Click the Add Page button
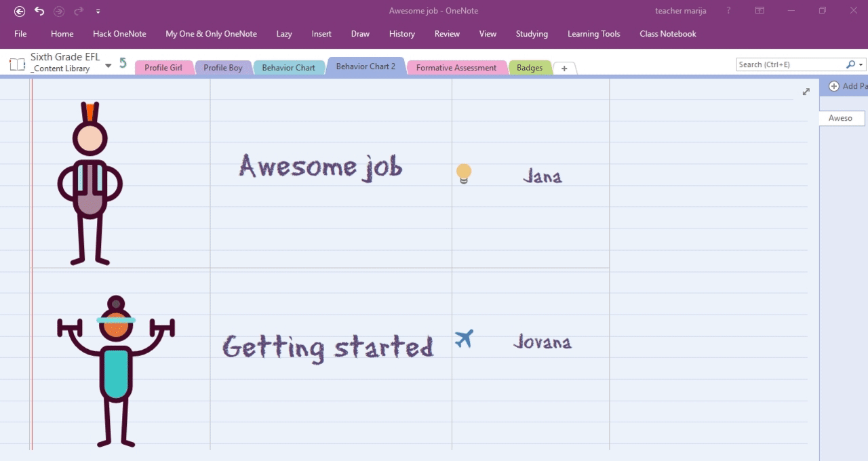The width and height of the screenshot is (868, 461). 846,86
